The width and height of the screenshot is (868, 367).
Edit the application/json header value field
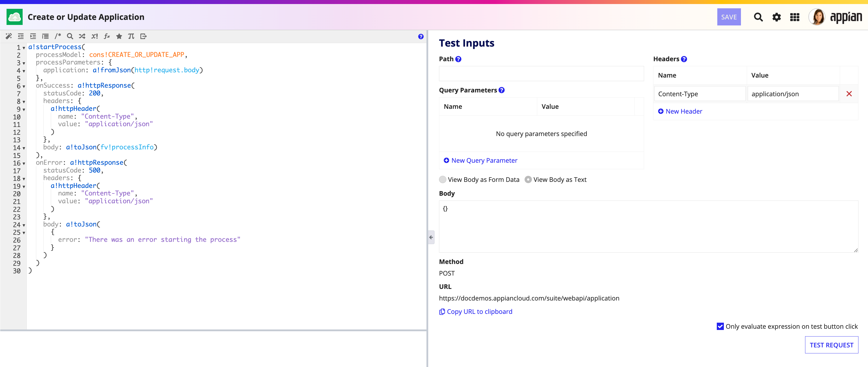[x=793, y=94]
